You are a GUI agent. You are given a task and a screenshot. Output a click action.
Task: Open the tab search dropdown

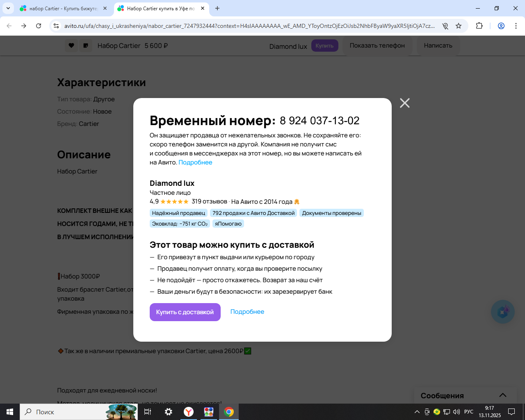coord(8,8)
